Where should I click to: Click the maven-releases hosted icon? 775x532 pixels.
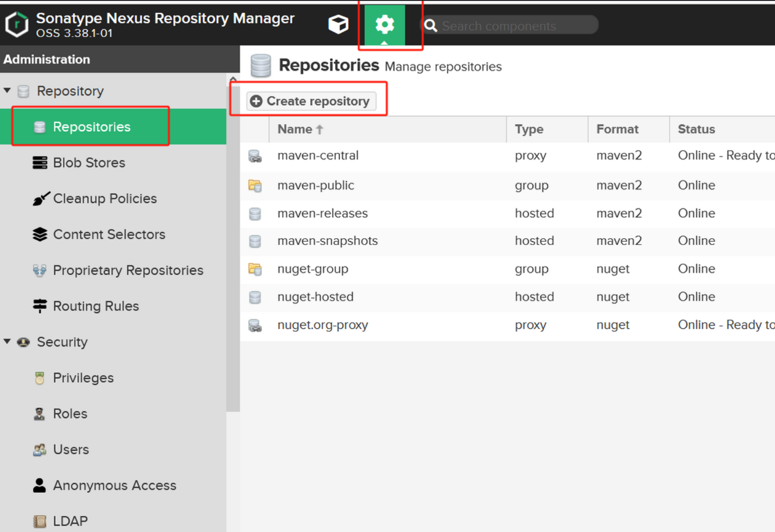tap(255, 214)
